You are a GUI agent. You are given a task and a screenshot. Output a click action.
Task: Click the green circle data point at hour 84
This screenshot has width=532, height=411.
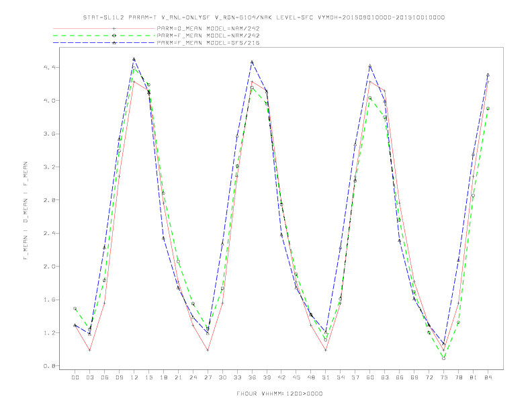click(x=488, y=109)
